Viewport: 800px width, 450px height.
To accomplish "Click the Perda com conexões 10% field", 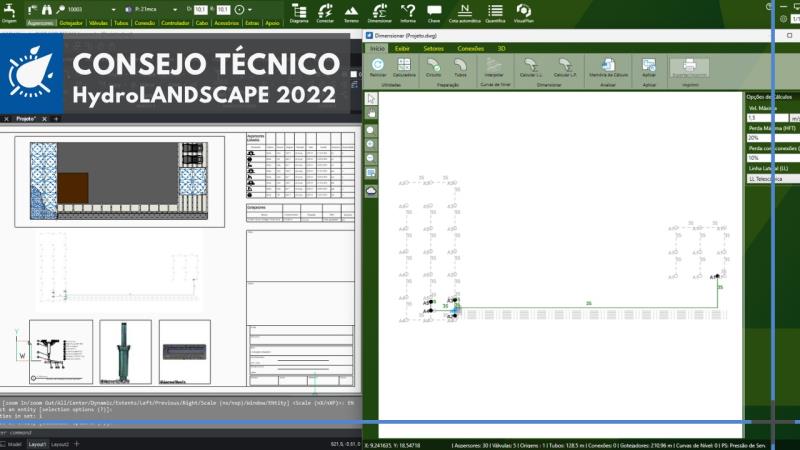I will tap(773, 158).
